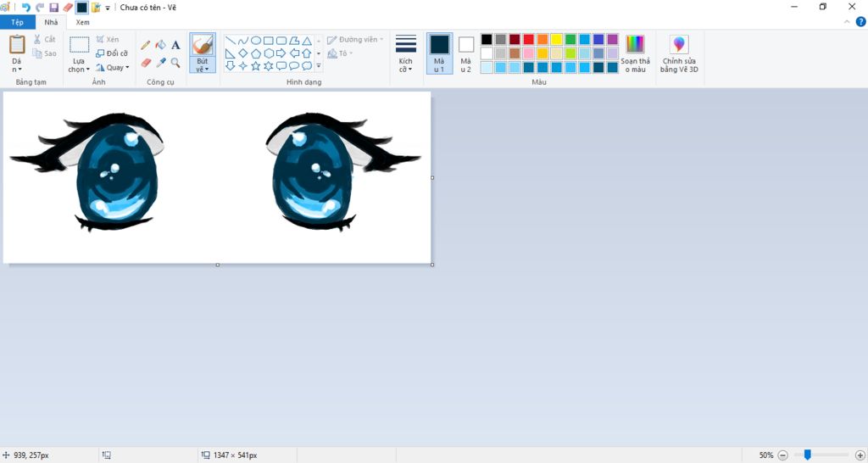Choose the Six-point star shape
Screen dimensions: 868x463
pos(269,66)
